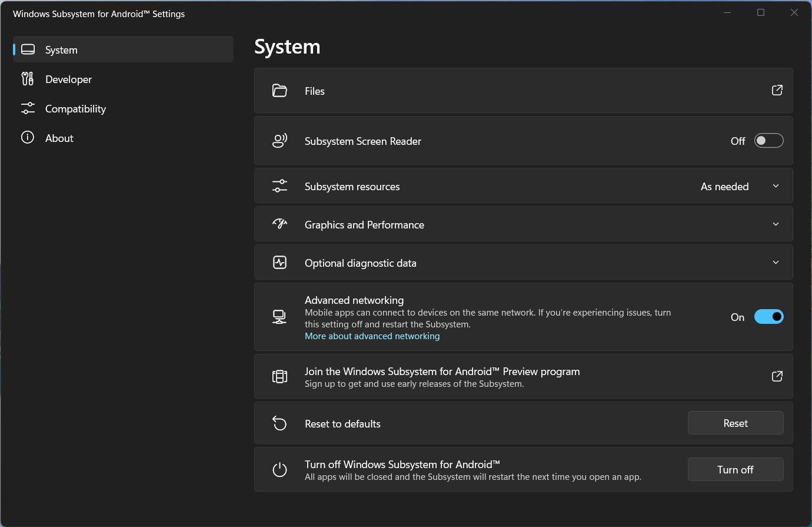Click the 'On' state label for Advanced networking
Screen dimensions: 812x527
[x=738, y=317]
